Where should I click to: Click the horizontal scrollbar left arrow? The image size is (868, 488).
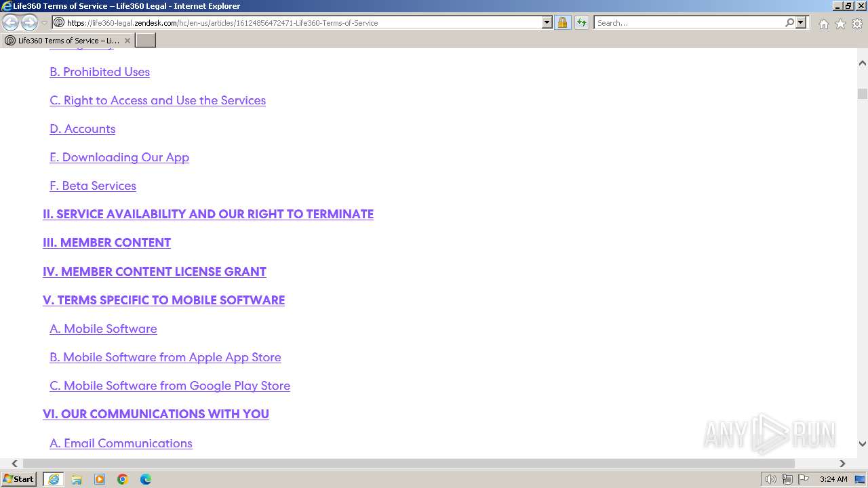pyautogui.click(x=14, y=464)
